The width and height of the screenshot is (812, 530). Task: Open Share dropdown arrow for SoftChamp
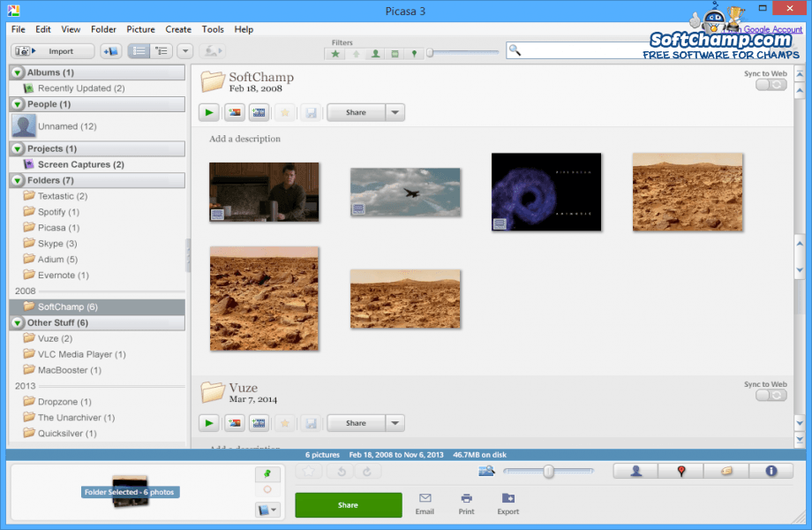395,112
